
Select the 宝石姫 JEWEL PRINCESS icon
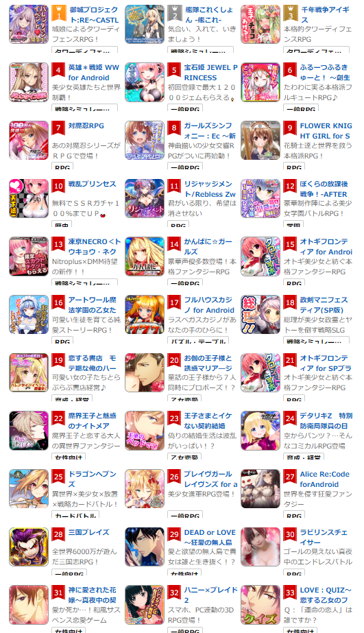pos(145,82)
